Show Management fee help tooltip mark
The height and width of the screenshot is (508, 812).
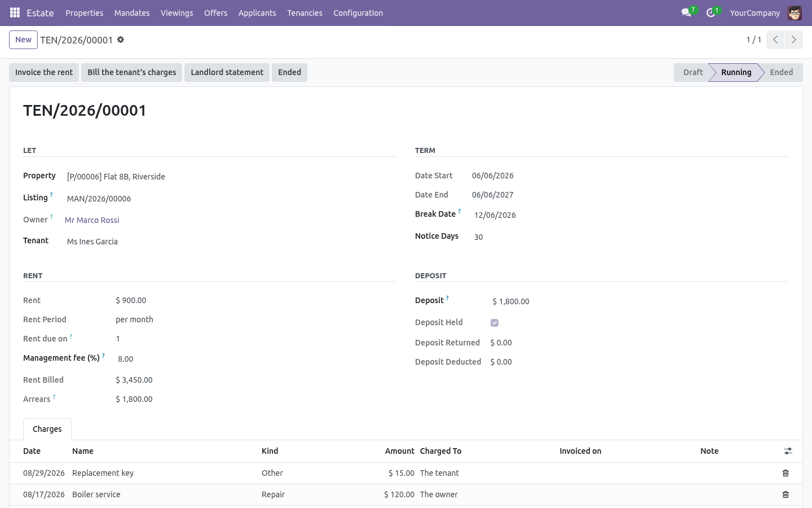point(103,355)
